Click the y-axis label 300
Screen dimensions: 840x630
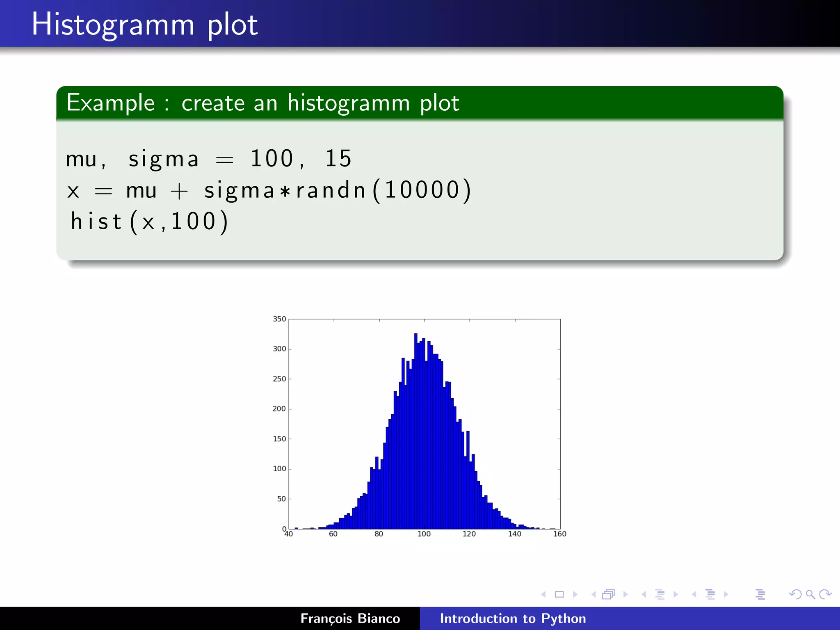point(279,349)
